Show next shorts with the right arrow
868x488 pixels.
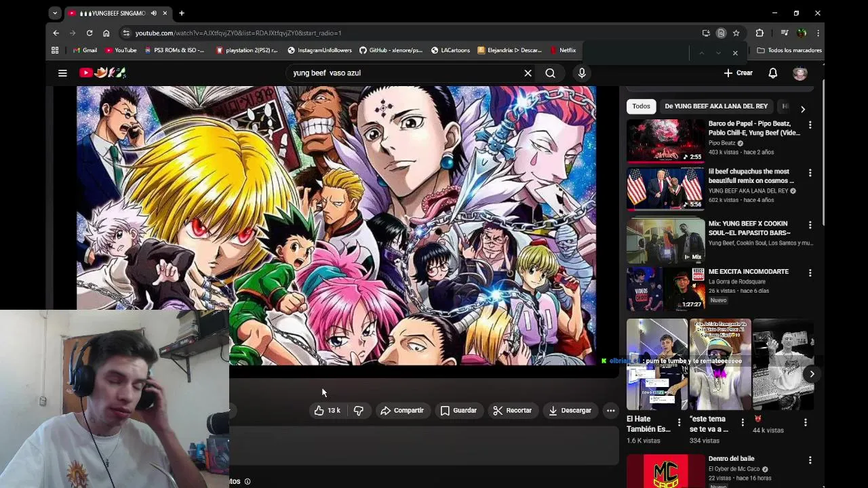[x=812, y=373]
